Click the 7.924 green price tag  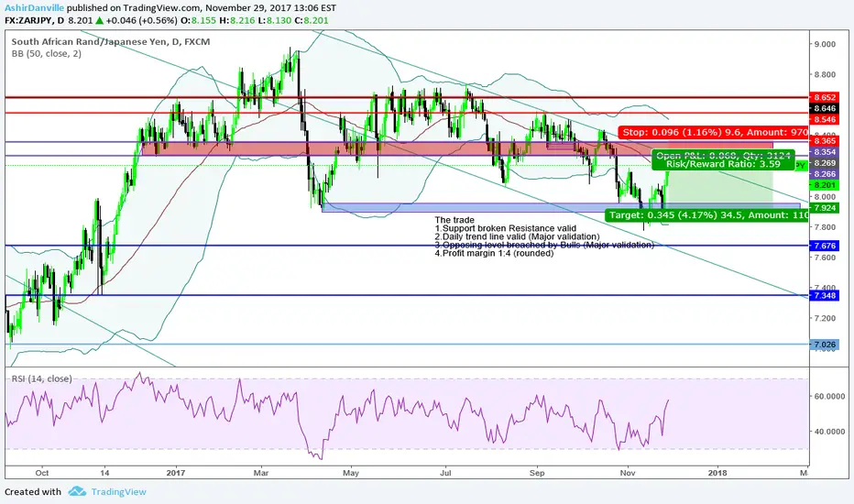(x=825, y=208)
